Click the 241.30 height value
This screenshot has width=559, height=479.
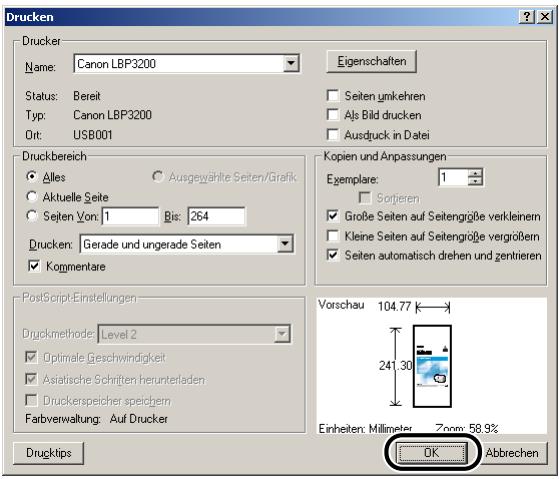coord(395,365)
